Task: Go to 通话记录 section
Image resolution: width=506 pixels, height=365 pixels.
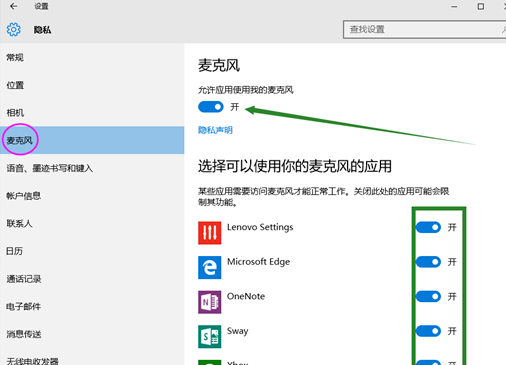Action: point(92,279)
